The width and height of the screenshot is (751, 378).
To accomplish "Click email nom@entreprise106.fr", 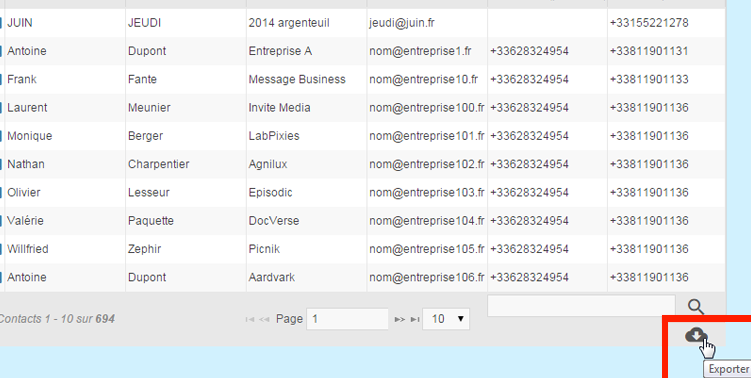I will click(x=427, y=277).
